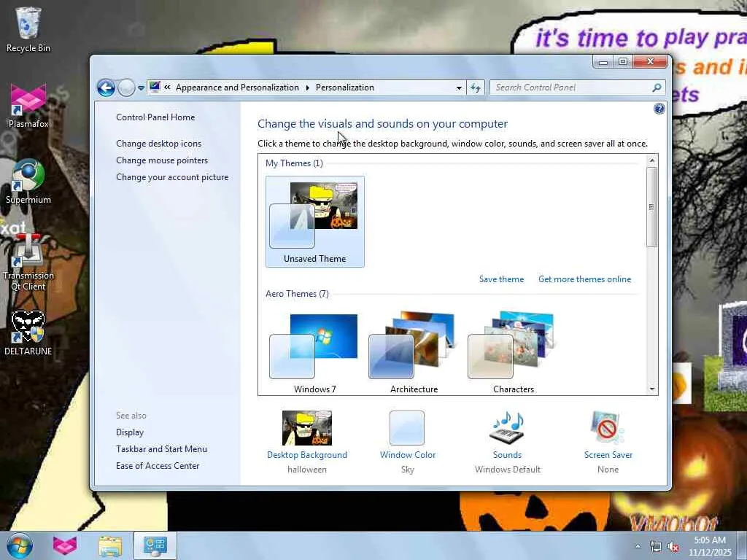This screenshot has width=747, height=560.
Task: Click the Control Panel taskbar button
Action: [x=155, y=545]
